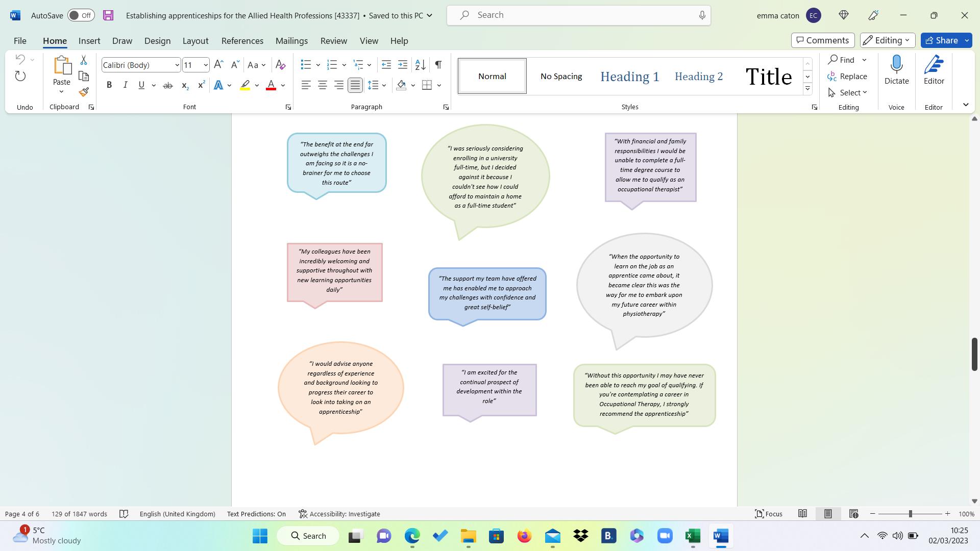The image size is (980, 551).
Task: Toggle Show/Hide paragraph marks
Action: pos(438,65)
